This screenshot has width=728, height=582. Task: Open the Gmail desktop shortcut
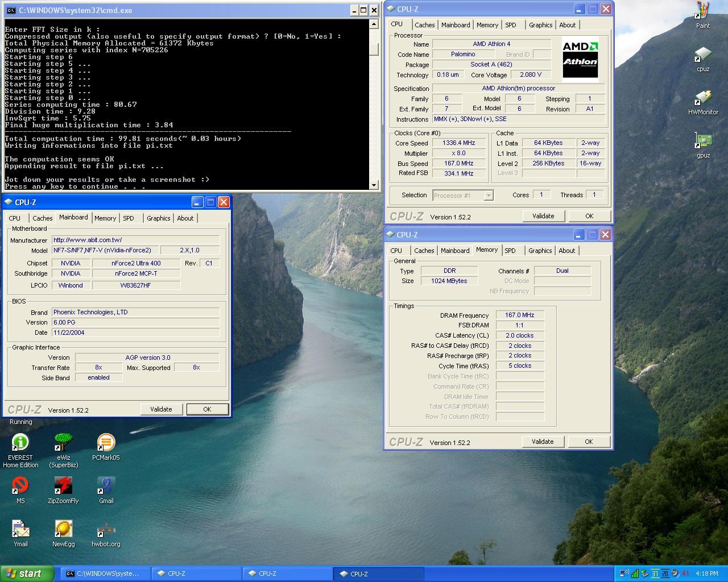pyautogui.click(x=106, y=490)
